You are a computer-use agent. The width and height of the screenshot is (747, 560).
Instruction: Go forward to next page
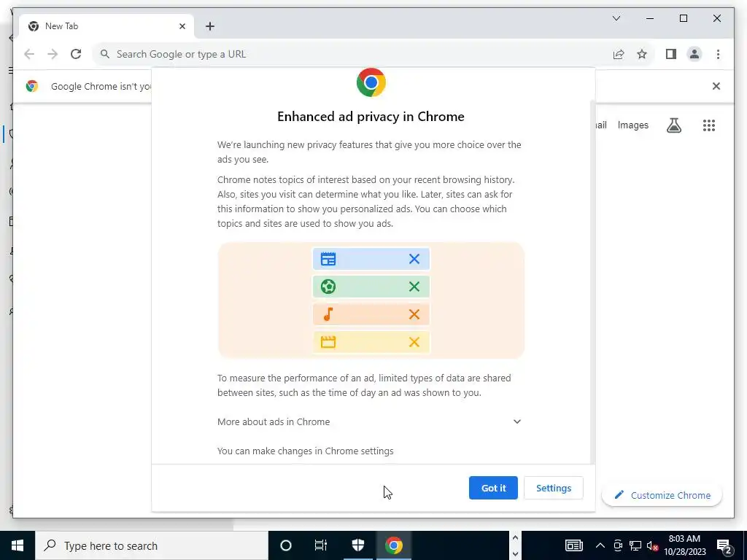[x=53, y=54]
